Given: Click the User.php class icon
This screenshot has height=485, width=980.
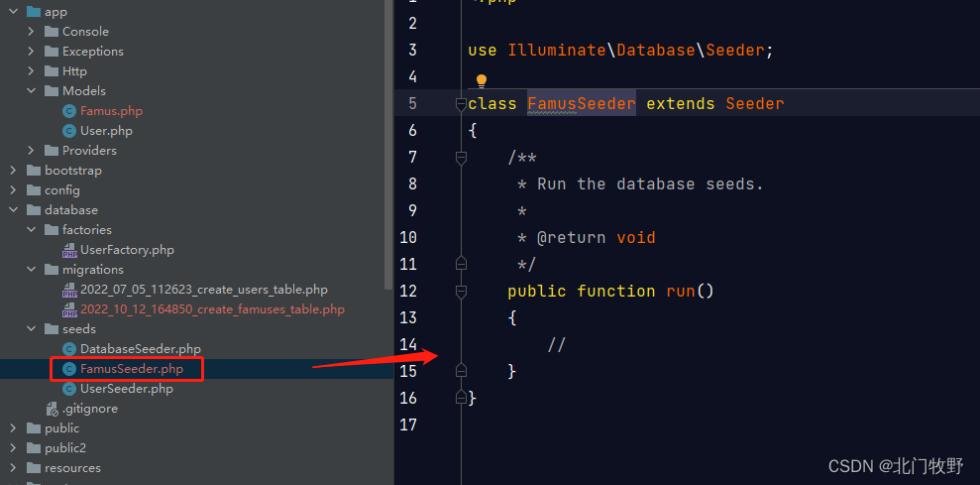Looking at the screenshot, I should point(69,131).
